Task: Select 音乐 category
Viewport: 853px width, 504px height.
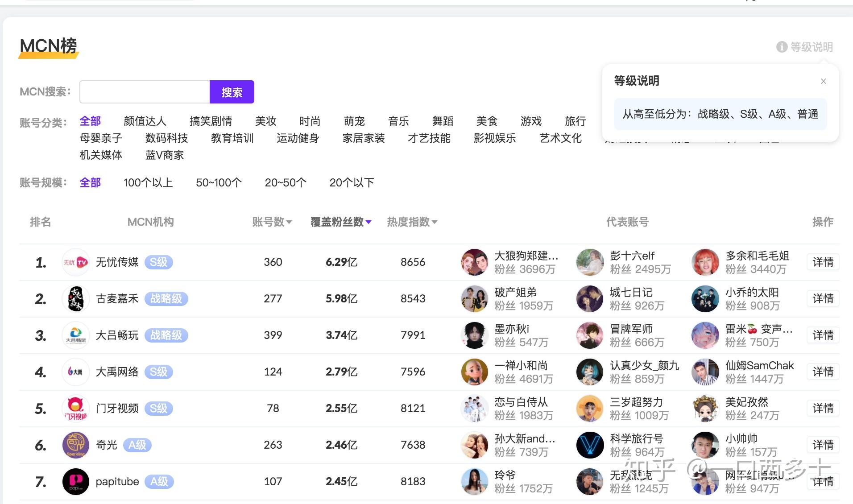Action: point(398,121)
